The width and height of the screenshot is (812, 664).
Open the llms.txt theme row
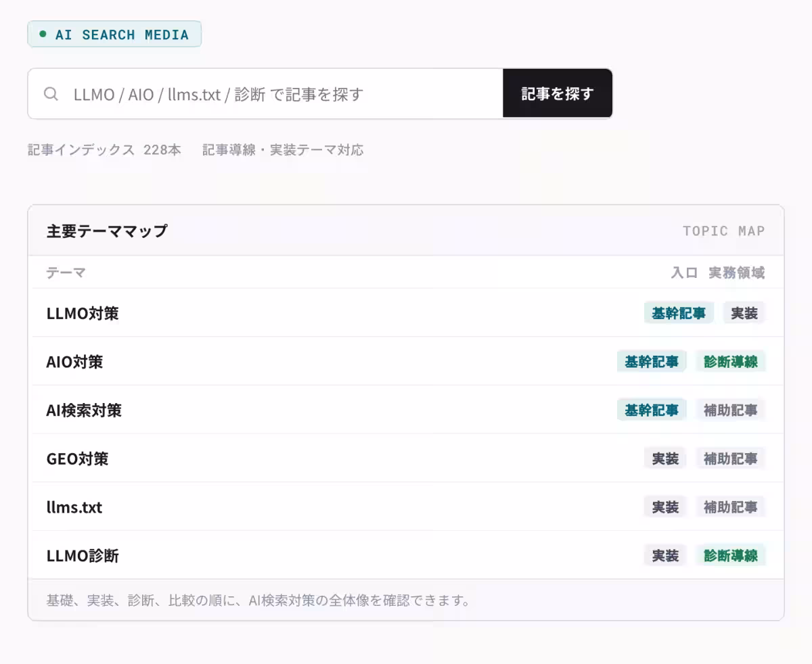[x=406, y=507]
